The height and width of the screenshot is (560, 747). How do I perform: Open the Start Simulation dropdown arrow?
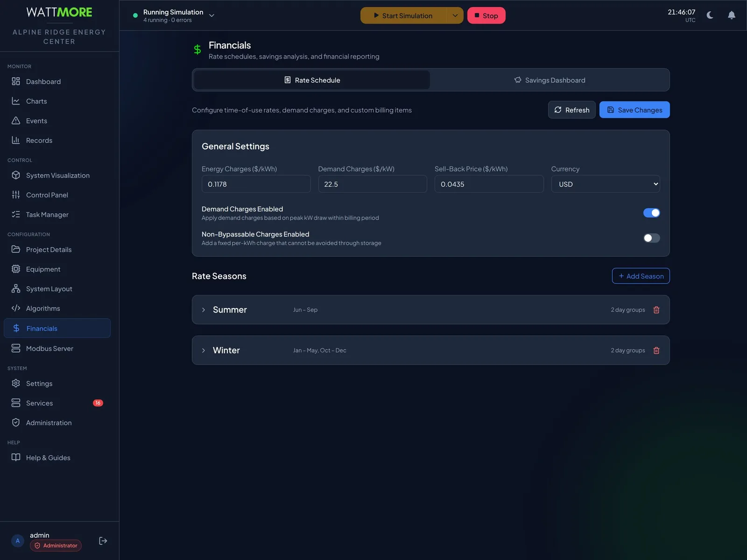click(455, 15)
